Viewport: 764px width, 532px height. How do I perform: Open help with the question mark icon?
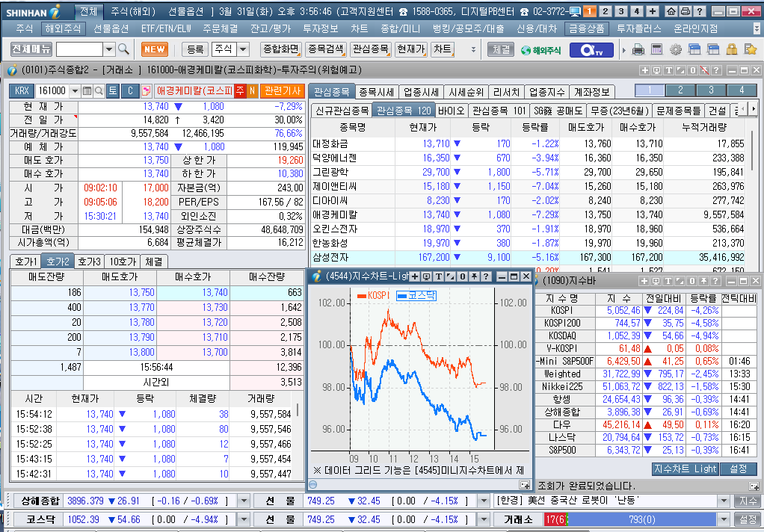(699, 11)
